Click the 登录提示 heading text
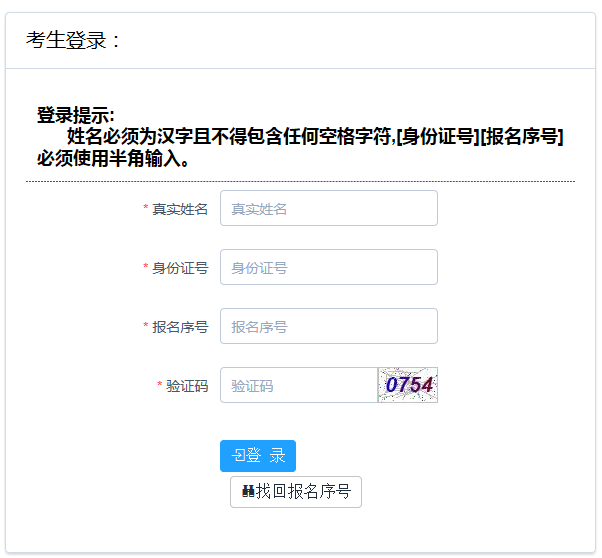The image size is (602, 558). point(76,115)
